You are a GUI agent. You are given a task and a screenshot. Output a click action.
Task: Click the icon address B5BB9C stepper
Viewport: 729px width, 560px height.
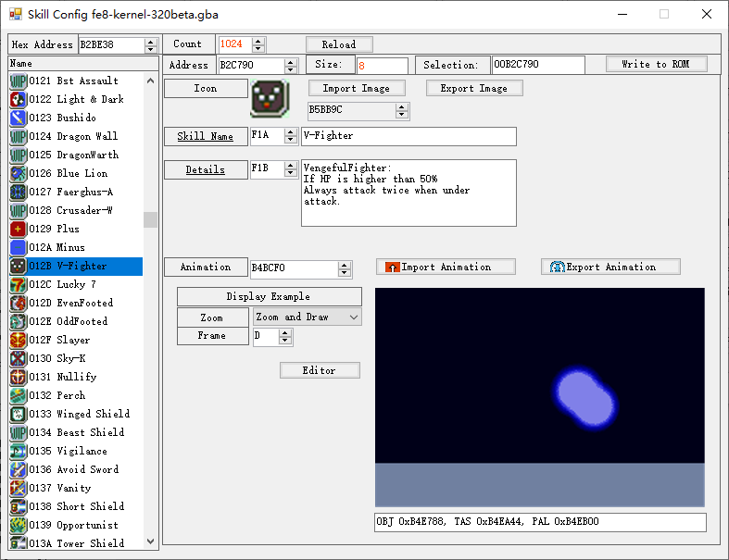(x=402, y=110)
